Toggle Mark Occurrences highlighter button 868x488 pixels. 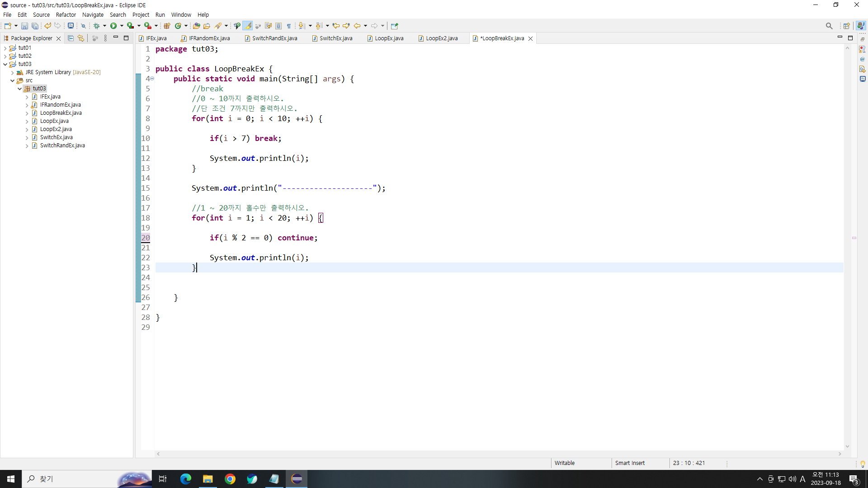[248, 26]
